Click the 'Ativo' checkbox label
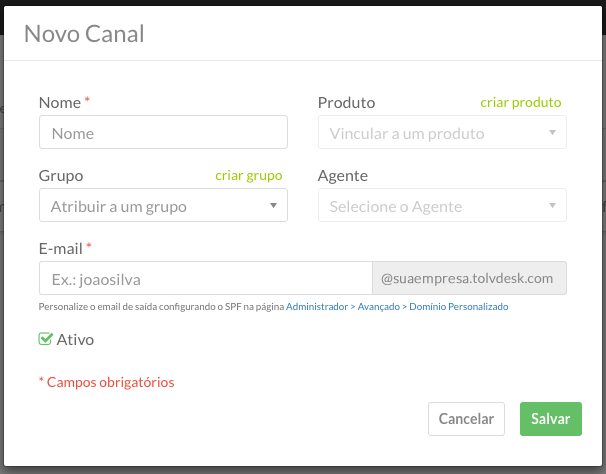This screenshot has height=474, width=606. click(75, 340)
